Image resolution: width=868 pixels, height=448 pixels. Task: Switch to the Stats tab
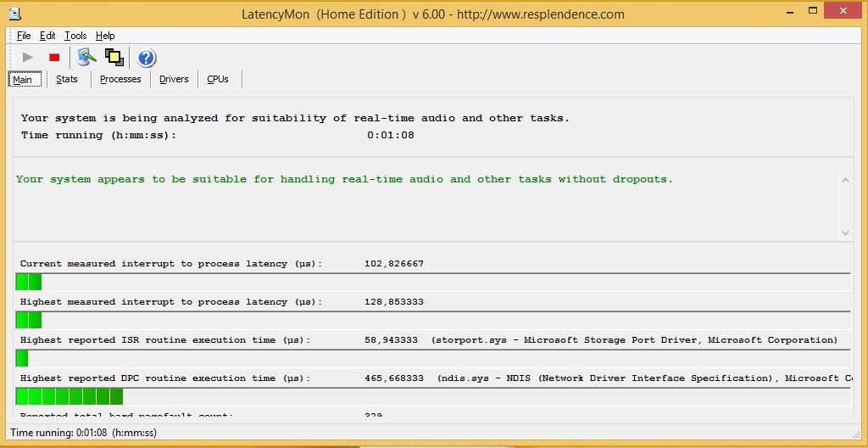click(x=67, y=79)
